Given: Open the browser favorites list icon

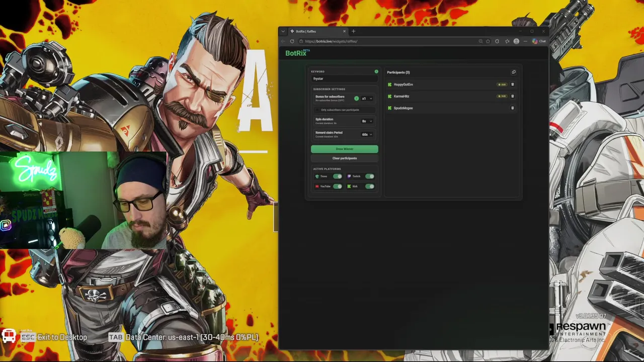Looking at the screenshot, I should click(x=507, y=41).
